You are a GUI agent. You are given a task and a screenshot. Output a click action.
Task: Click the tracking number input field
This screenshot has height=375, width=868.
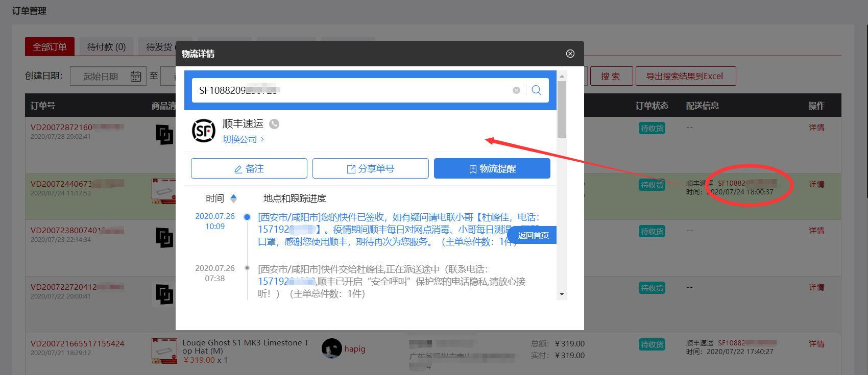pyautogui.click(x=352, y=90)
